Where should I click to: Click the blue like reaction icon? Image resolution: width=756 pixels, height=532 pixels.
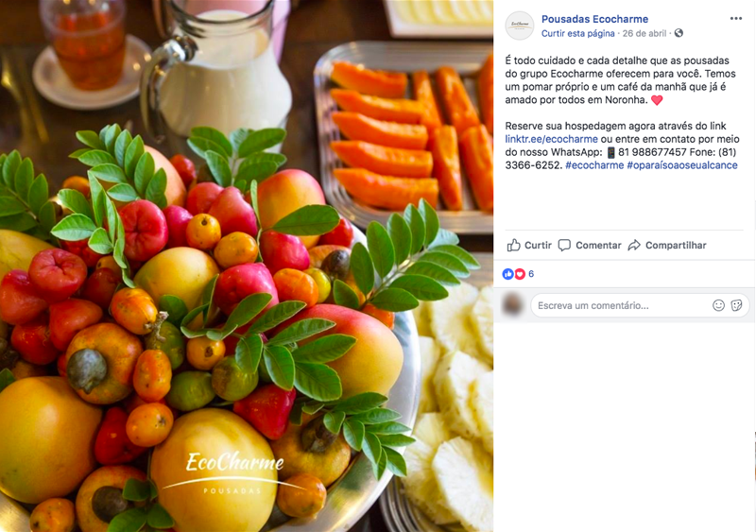coord(507,274)
